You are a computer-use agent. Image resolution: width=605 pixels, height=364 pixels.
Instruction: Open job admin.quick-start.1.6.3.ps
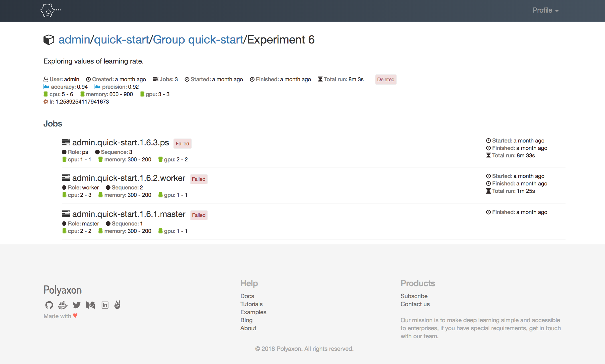120,143
